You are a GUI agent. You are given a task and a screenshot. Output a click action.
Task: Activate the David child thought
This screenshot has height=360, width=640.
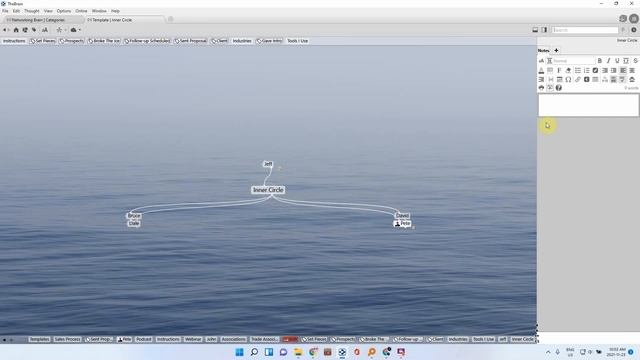pos(402,216)
